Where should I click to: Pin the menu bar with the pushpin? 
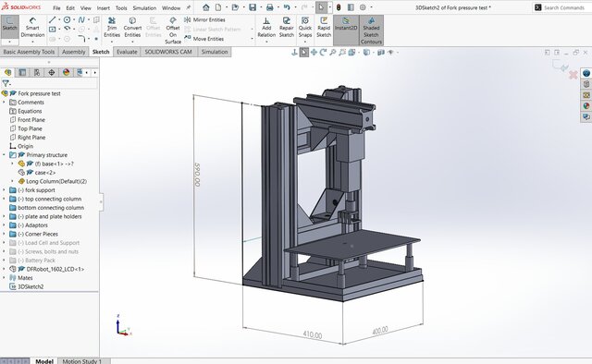click(189, 7)
